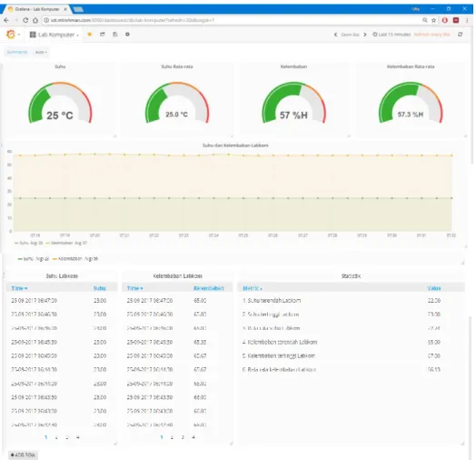Click the save dashboard icon

(x=115, y=35)
